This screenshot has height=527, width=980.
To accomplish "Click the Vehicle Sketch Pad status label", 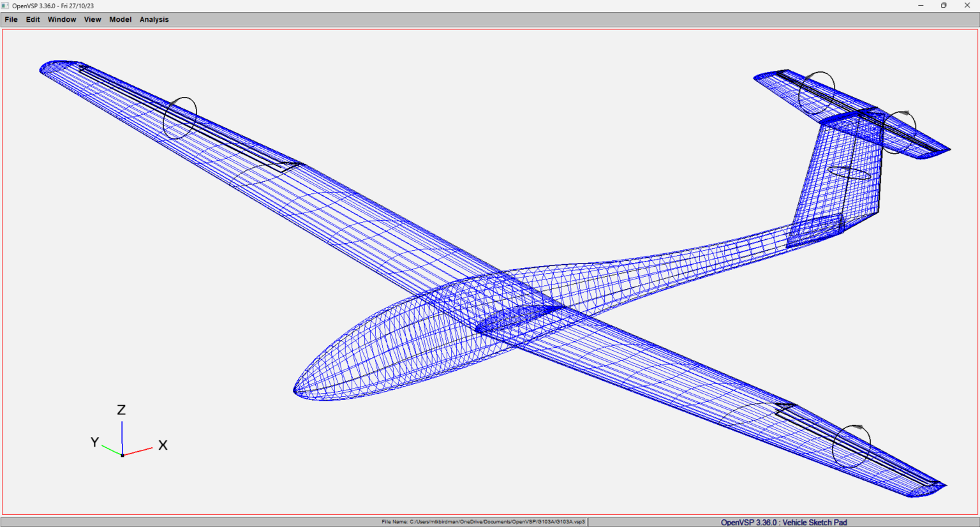I will click(x=783, y=522).
